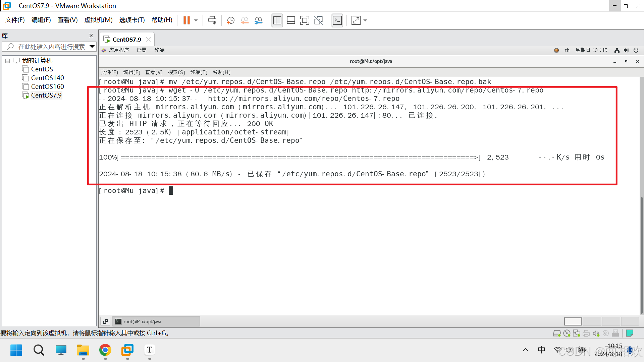Click send Ctrl+Alt+Del toolbar icon
Viewport: 644px width, 362px height.
coord(212,20)
